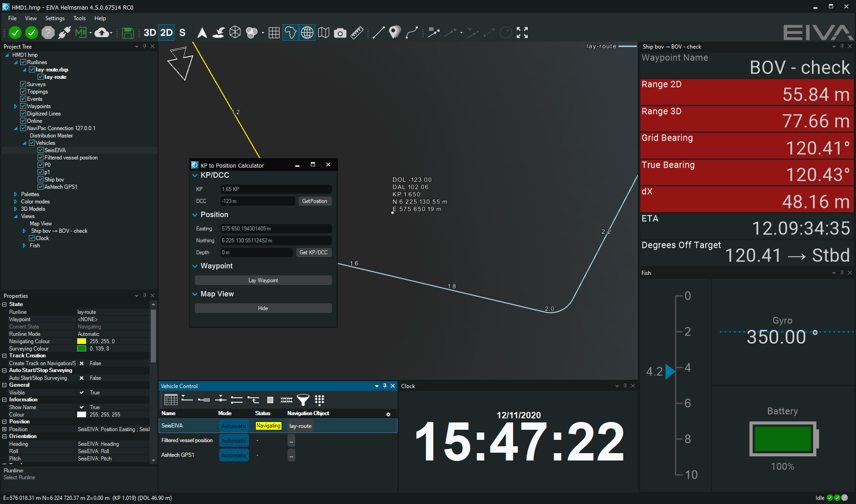Open the Tools menu
The height and width of the screenshot is (504, 856).
pos(79,18)
